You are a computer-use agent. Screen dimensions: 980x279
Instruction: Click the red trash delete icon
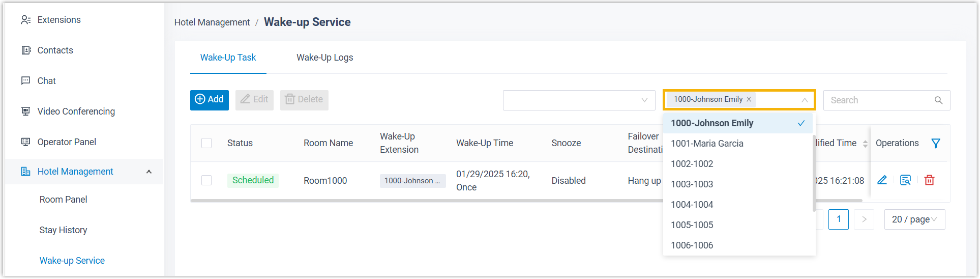coord(929,180)
